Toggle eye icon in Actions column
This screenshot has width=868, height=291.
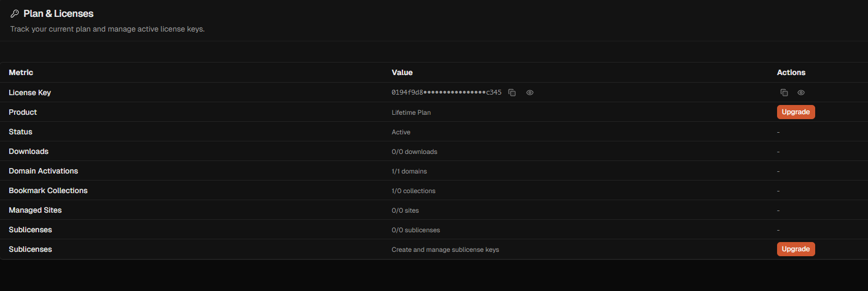pyautogui.click(x=801, y=92)
